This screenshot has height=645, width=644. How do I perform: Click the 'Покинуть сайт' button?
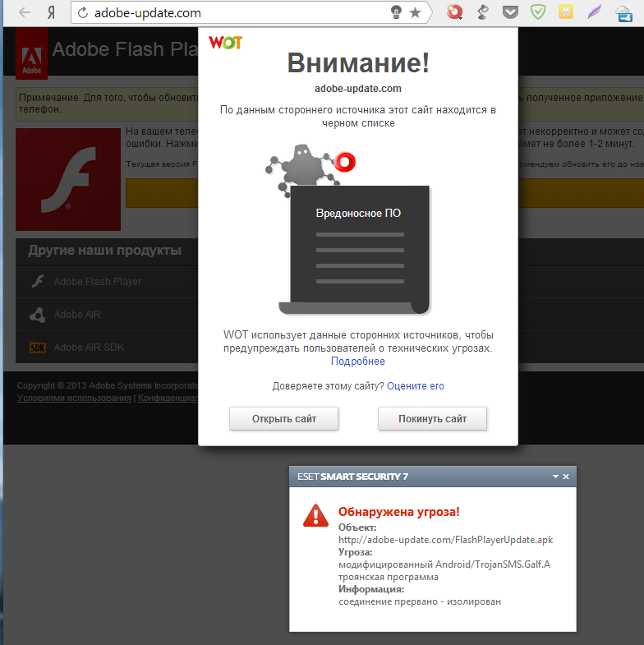click(x=432, y=419)
